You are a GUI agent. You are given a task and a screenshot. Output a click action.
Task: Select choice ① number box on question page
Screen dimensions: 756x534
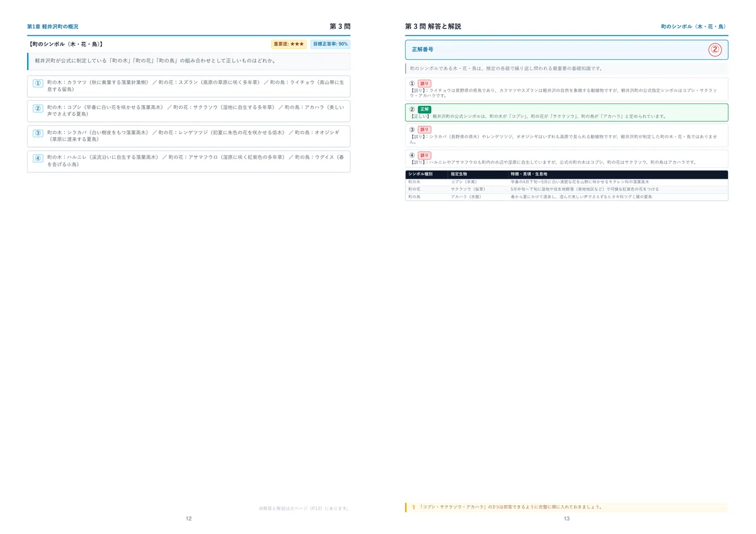coord(38,82)
